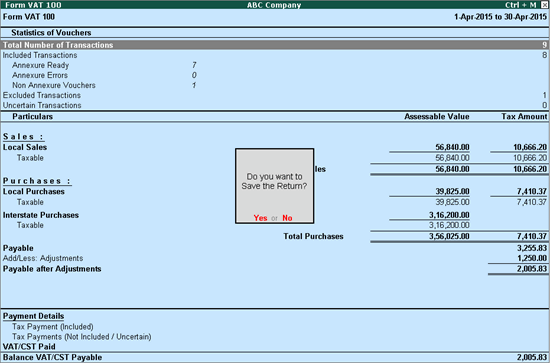
Task: Drill into Local Purchases row
Action: pyautogui.click(x=275, y=191)
